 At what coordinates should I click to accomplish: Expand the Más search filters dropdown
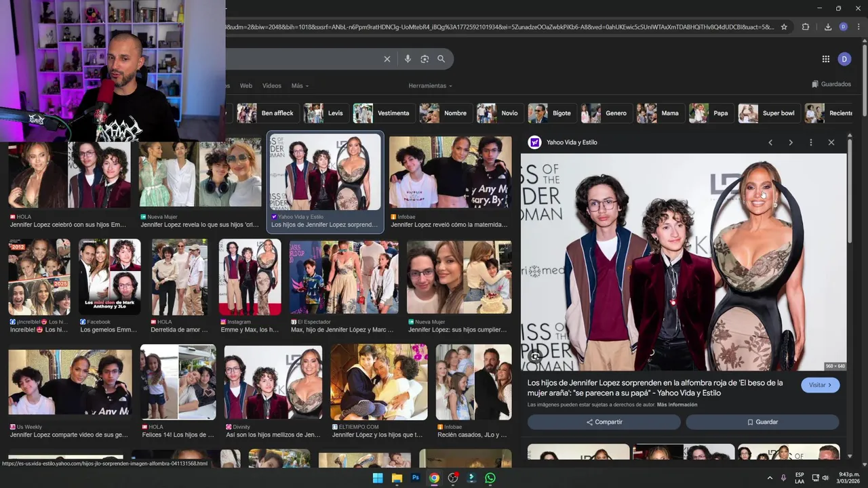[x=300, y=85]
